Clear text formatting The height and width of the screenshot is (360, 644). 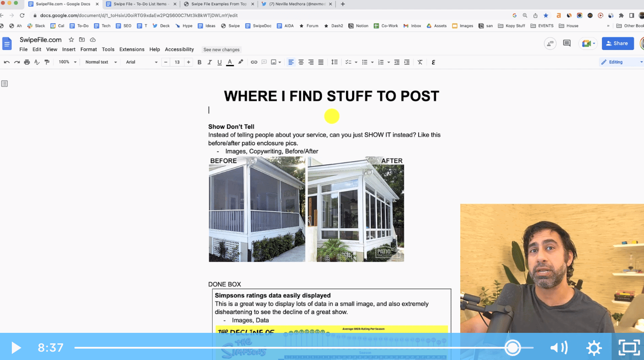coord(420,62)
